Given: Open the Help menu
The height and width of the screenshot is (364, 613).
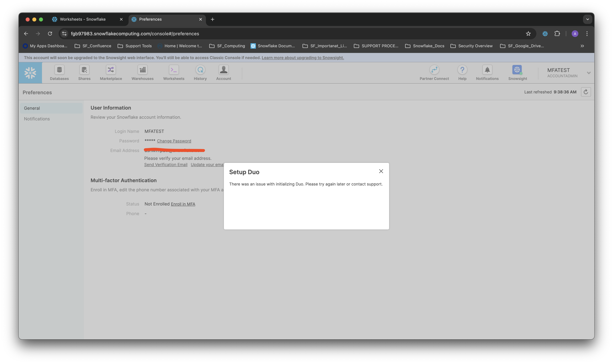Looking at the screenshot, I should [462, 72].
